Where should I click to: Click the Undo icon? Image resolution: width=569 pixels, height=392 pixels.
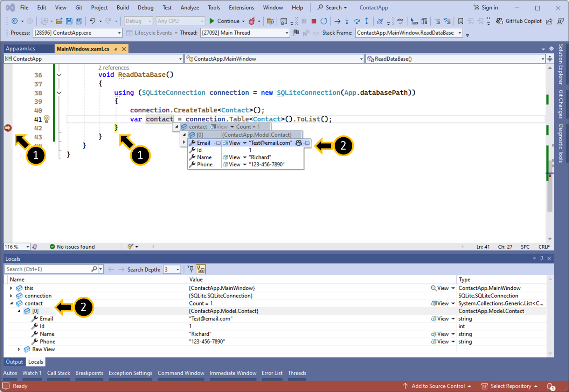coord(92,21)
